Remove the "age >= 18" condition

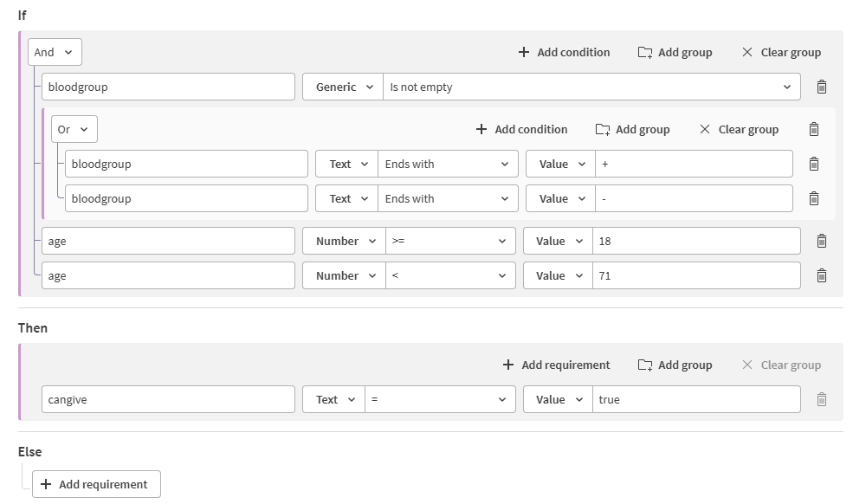[x=821, y=240]
